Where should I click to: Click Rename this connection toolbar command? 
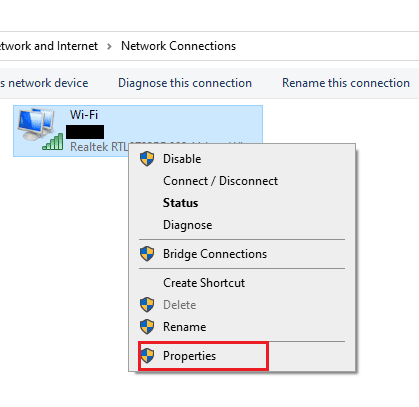tap(346, 83)
